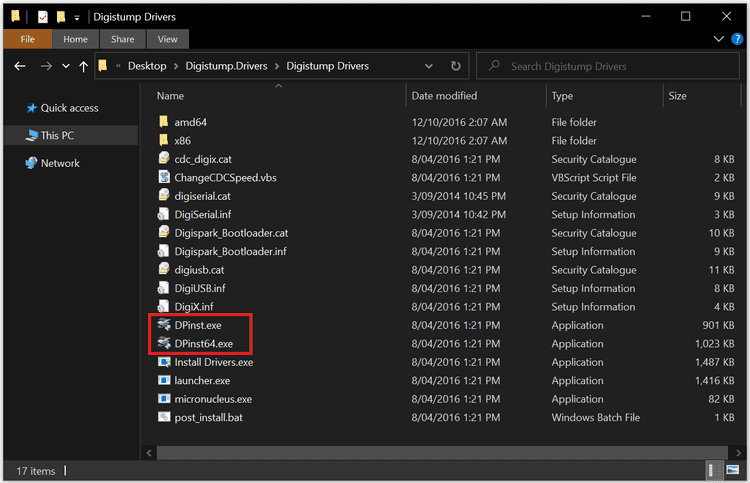Click the amd64 folder icon
The height and width of the screenshot is (483, 750).
[x=164, y=121]
